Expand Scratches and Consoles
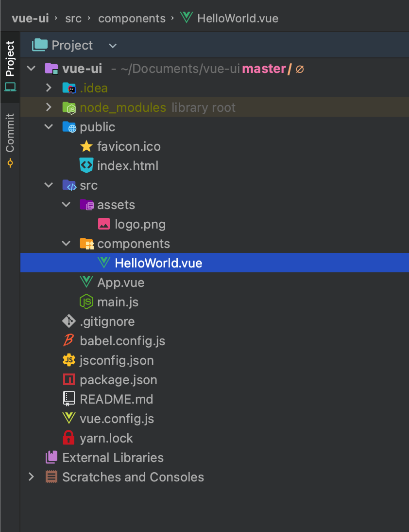The image size is (409, 532). point(31,477)
